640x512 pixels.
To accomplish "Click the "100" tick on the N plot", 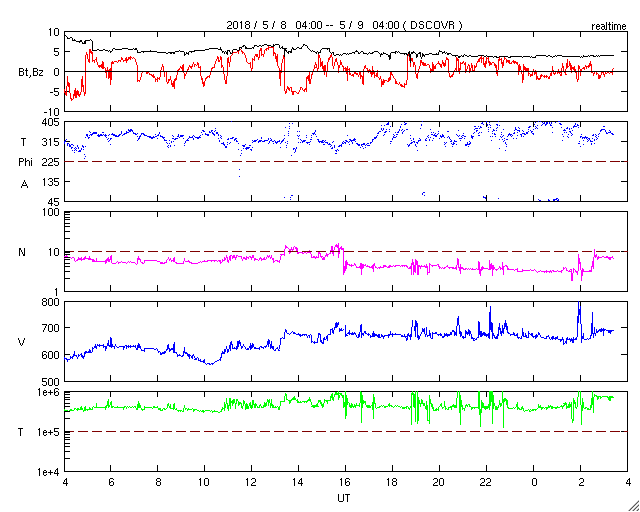I will (x=51, y=212).
